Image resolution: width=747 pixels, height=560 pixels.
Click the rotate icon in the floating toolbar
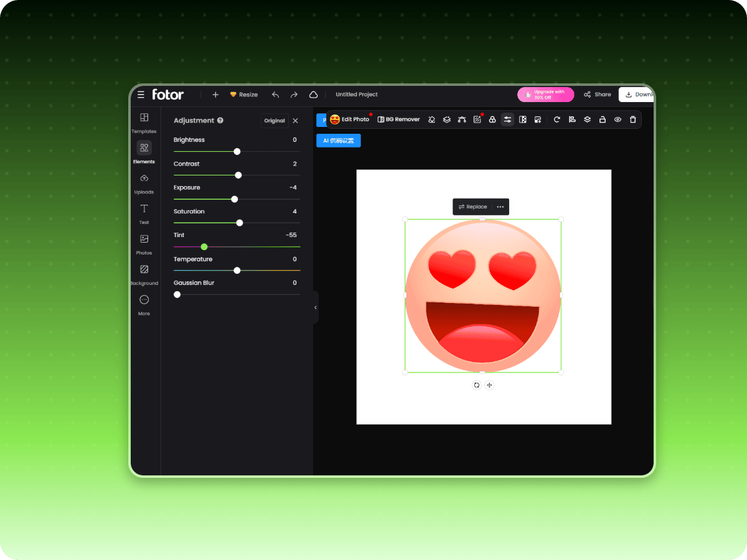pos(557,119)
